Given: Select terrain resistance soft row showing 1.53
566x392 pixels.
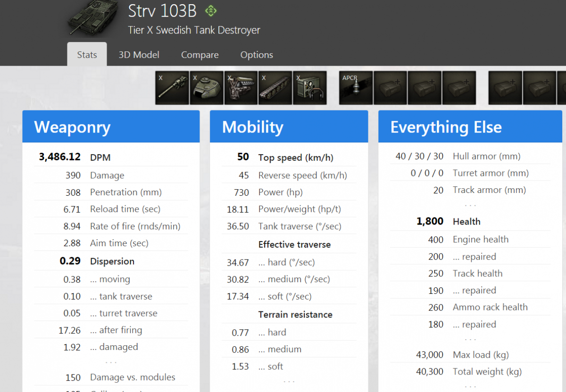Looking at the screenshot, I should [289, 367].
